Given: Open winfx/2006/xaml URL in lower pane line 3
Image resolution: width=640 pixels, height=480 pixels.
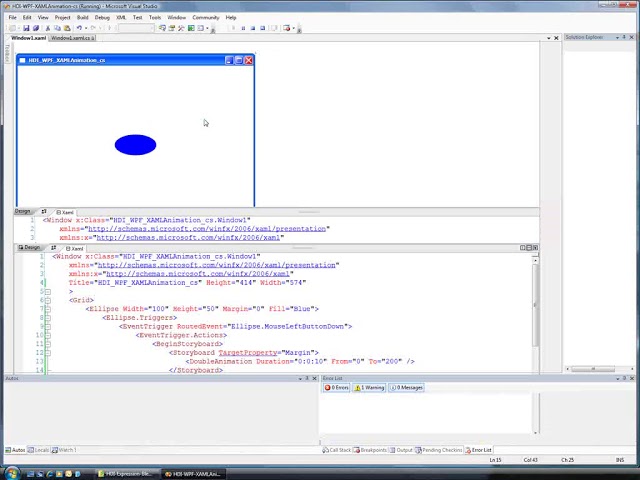Looking at the screenshot, I should click(198, 274).
